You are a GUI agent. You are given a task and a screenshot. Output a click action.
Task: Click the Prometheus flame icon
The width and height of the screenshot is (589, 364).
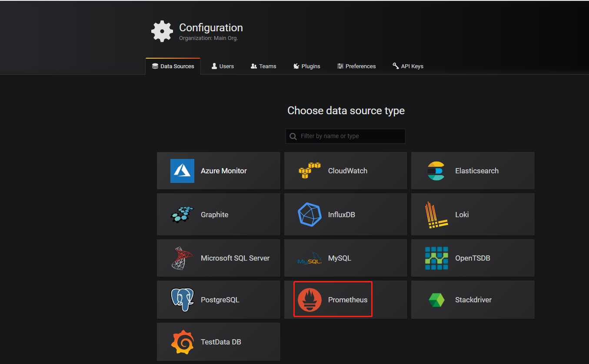(x=309, y=300)
